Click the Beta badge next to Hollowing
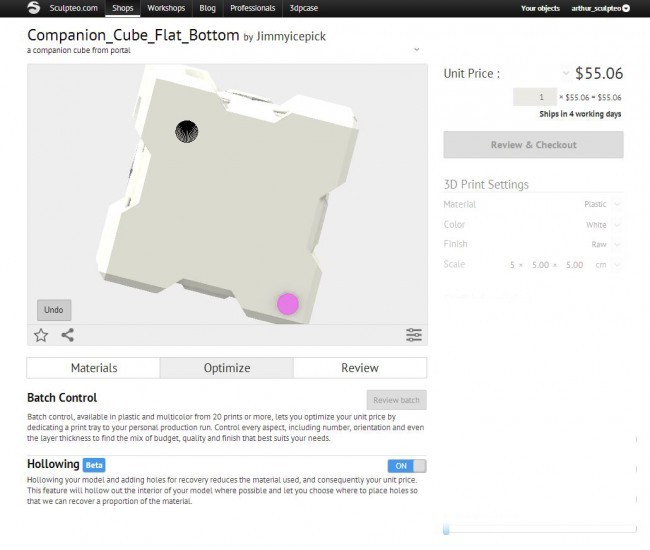This screenshot has height=550, width=650. [94, 465]
